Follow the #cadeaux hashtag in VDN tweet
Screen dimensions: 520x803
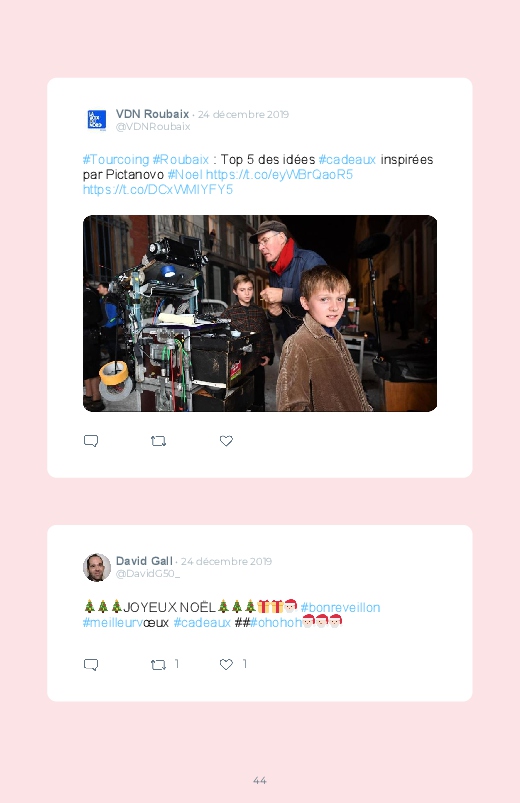coord(347,160)
